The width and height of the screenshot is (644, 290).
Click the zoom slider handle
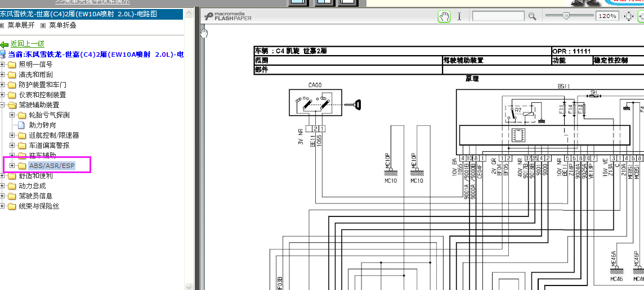(566, 16)
